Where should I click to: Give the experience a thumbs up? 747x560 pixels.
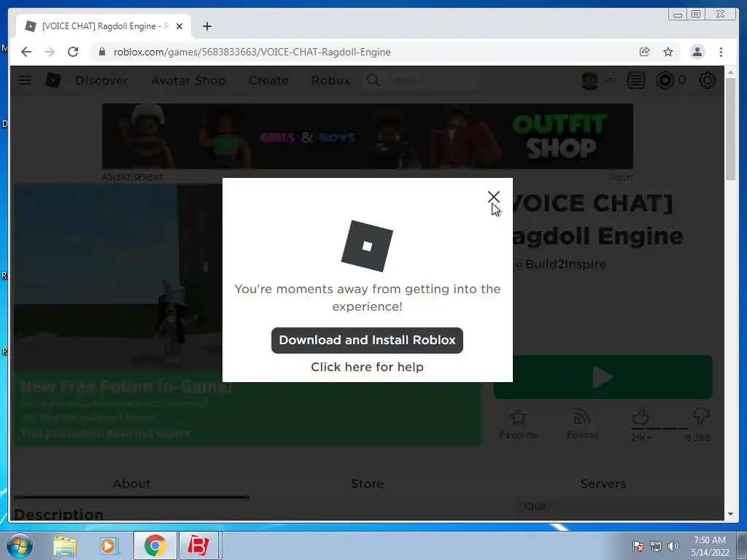640,416
